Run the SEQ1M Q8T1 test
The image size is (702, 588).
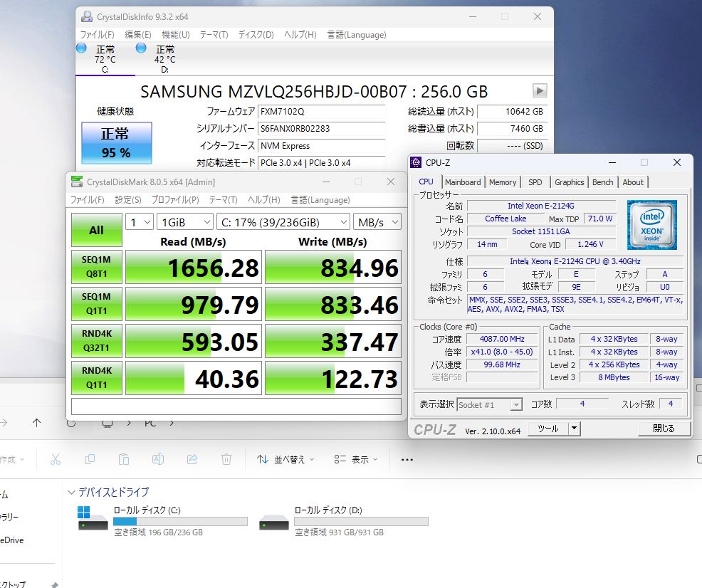[x=96, y=267]
